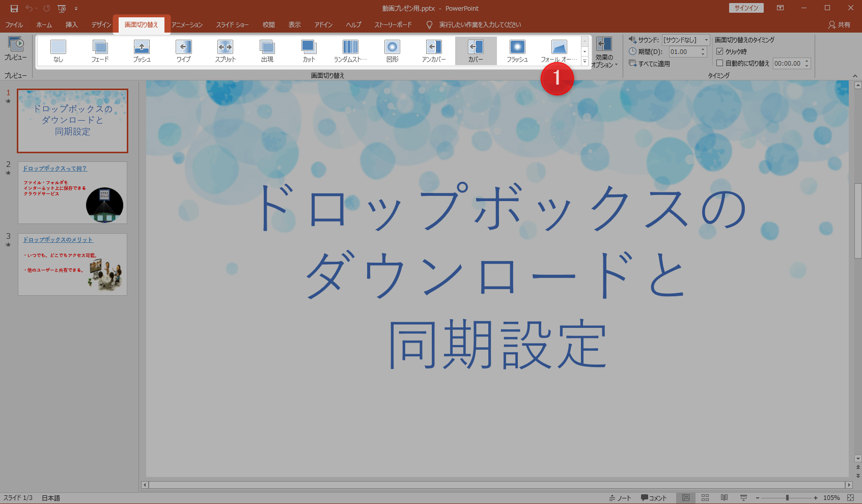
Task: Select the カバー transition
Action: click(x=476, y=51)
